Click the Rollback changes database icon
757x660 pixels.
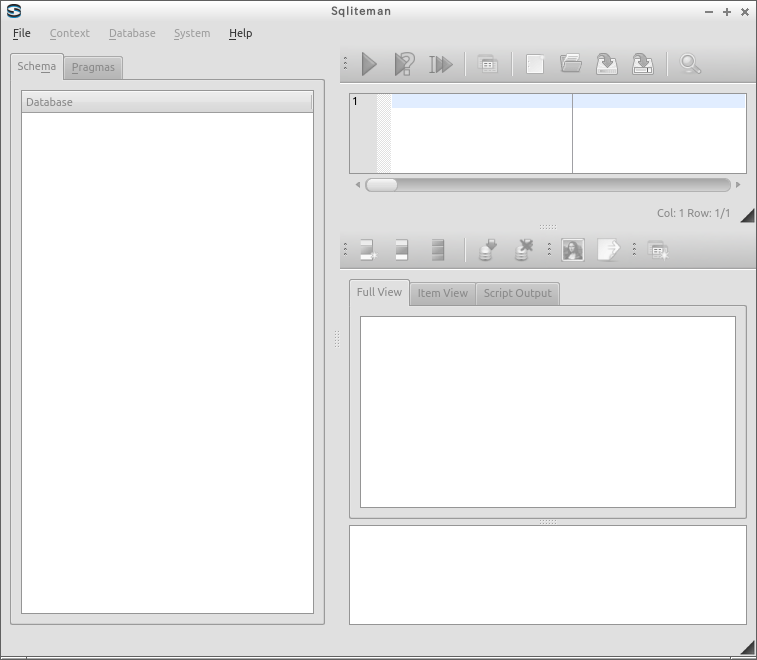tap(524, 250)
